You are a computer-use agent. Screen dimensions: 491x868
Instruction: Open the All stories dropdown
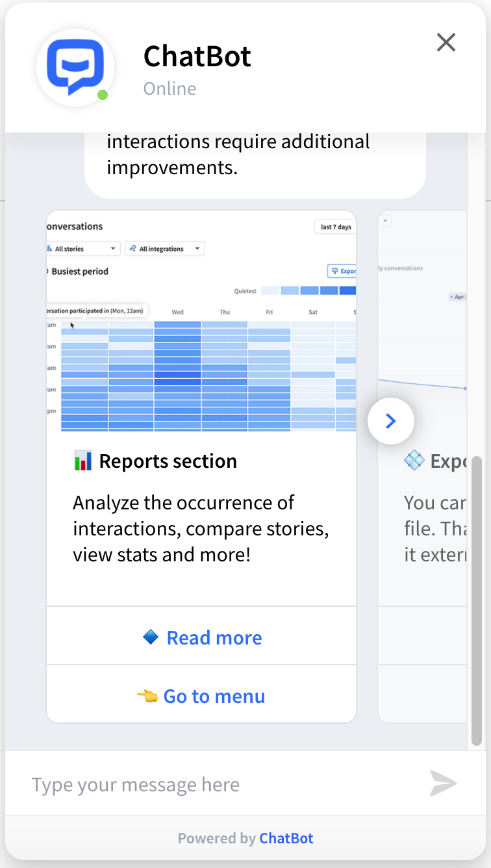[x=82, y=249]
